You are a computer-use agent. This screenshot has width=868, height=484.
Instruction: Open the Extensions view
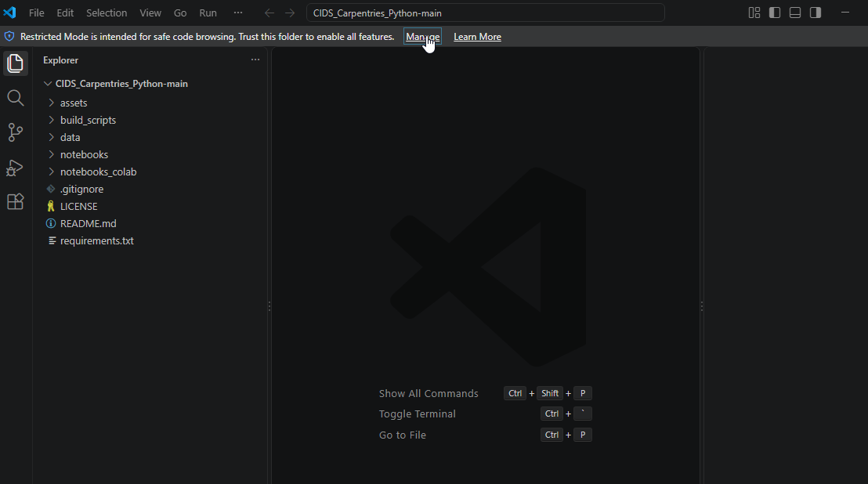point(16,201)
